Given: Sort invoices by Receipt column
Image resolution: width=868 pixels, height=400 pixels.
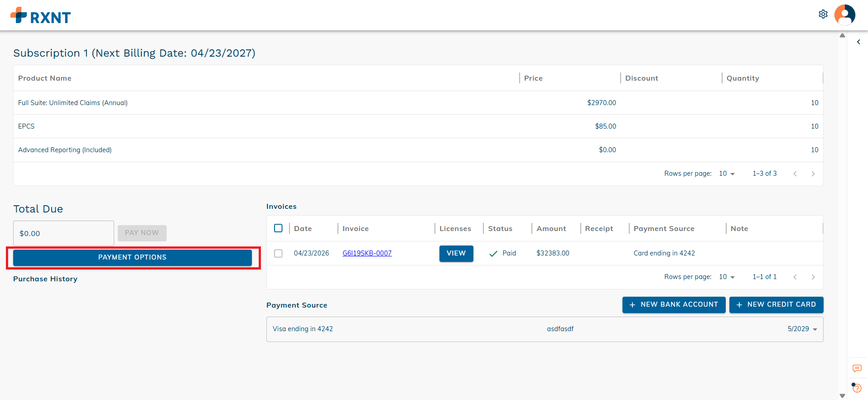Looking at the screenshot, I should [x=599, y=229].
